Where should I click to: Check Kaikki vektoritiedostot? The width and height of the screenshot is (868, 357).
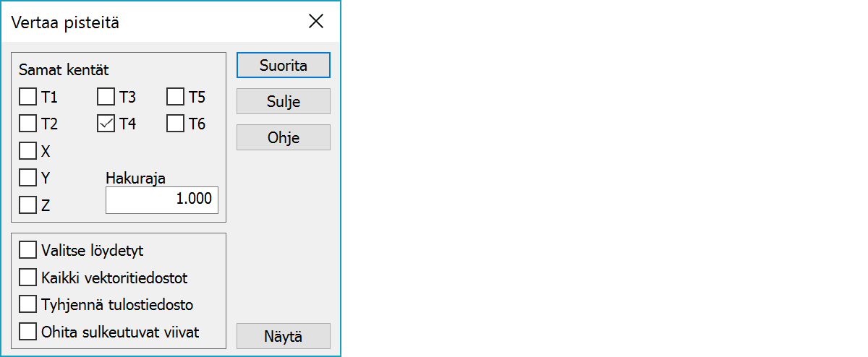point(28,278)
